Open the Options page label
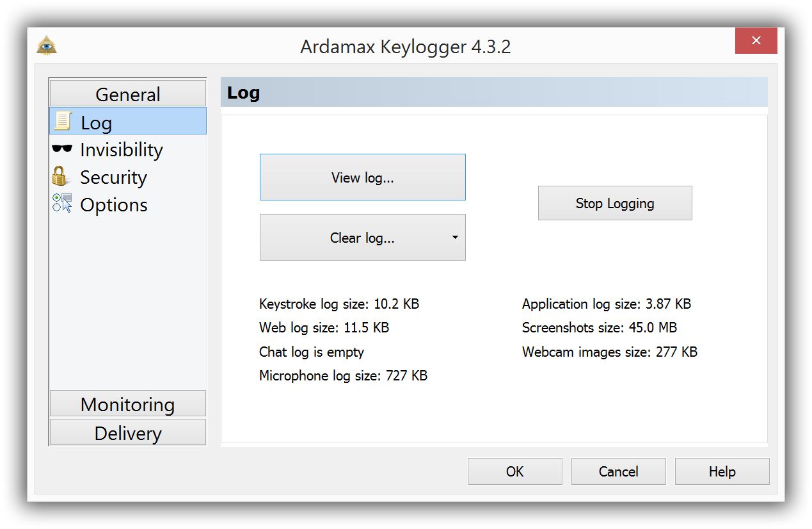 [114, 205]
